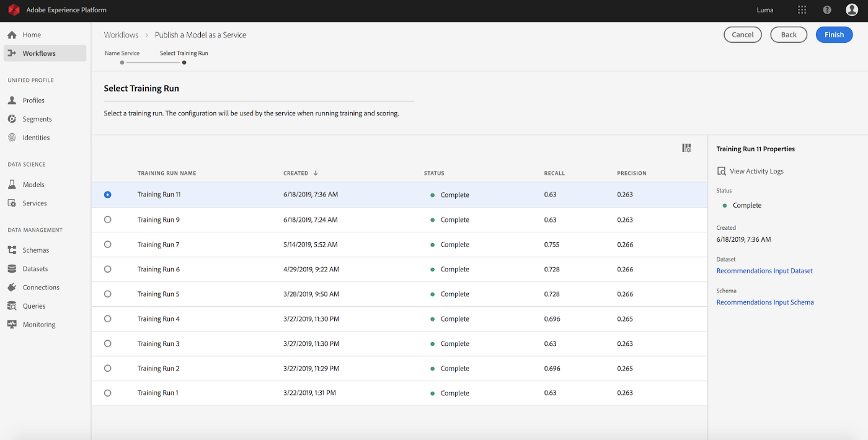Click the Select Training Run progress dot

184,62
